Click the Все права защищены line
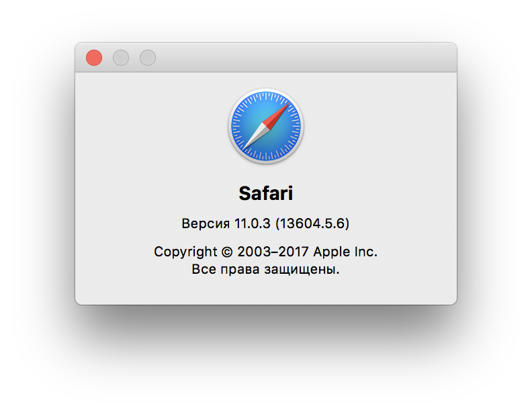Image resolution: width=532 pixels, height=412 pixels. tap(266, 270)
